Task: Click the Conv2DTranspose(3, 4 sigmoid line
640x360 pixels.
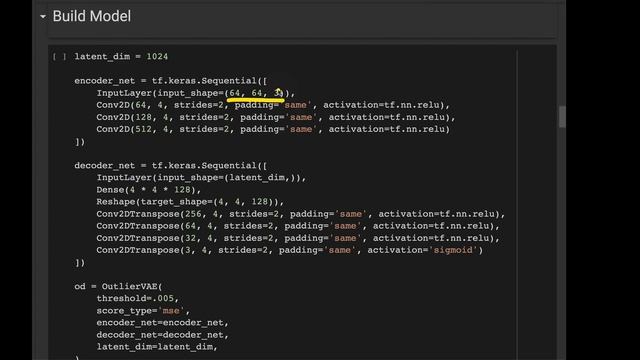Action: (290, 250)
